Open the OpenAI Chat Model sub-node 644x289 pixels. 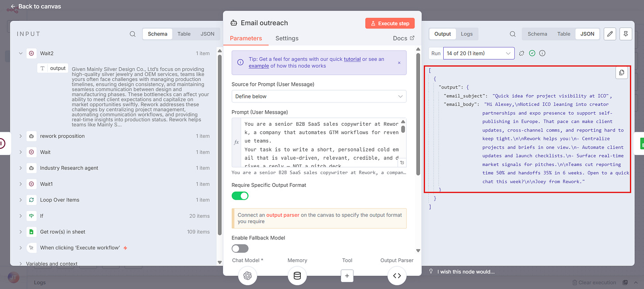pyautogui.click(x=248, y=276)
